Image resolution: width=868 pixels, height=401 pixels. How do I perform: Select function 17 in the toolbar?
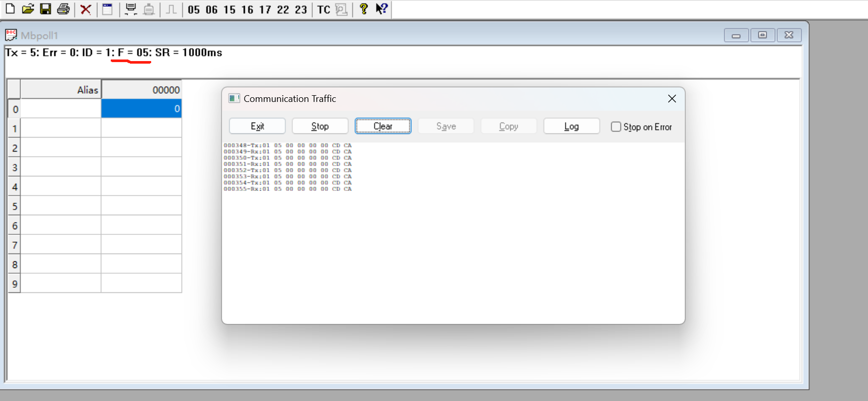click(265, 10)
